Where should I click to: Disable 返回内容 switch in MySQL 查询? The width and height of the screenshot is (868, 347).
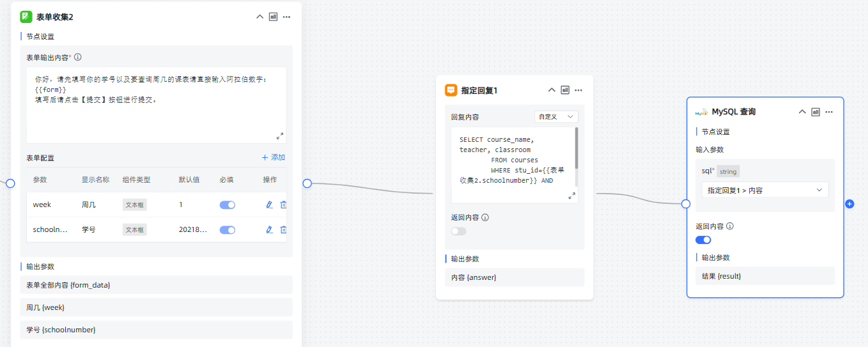[703, 240]
